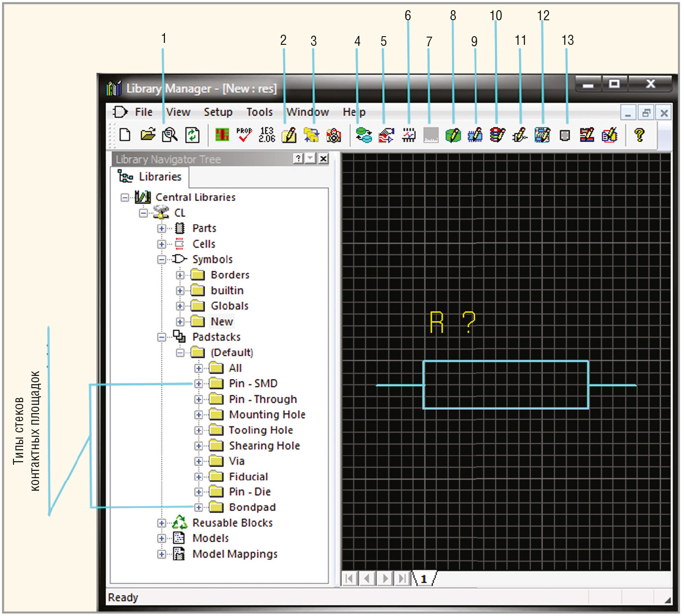
Task: Open the Setup menu
Action: [218, 112]
